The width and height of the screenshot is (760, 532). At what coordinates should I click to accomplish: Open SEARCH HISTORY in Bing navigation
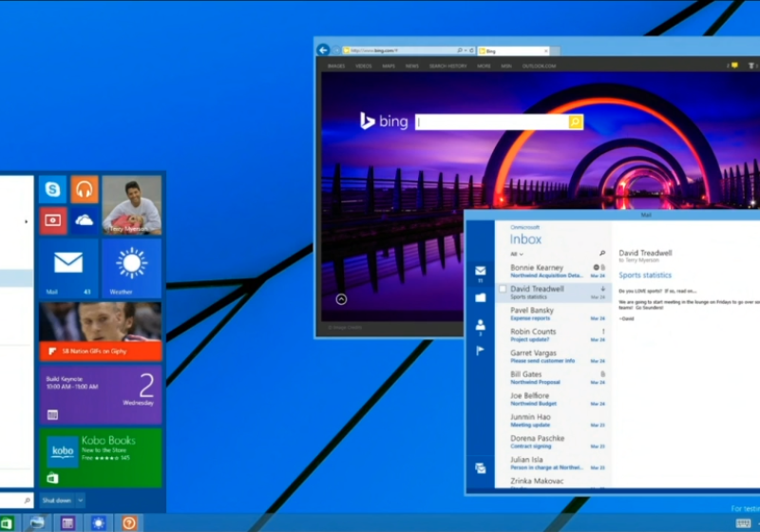[x=447, y=66]
